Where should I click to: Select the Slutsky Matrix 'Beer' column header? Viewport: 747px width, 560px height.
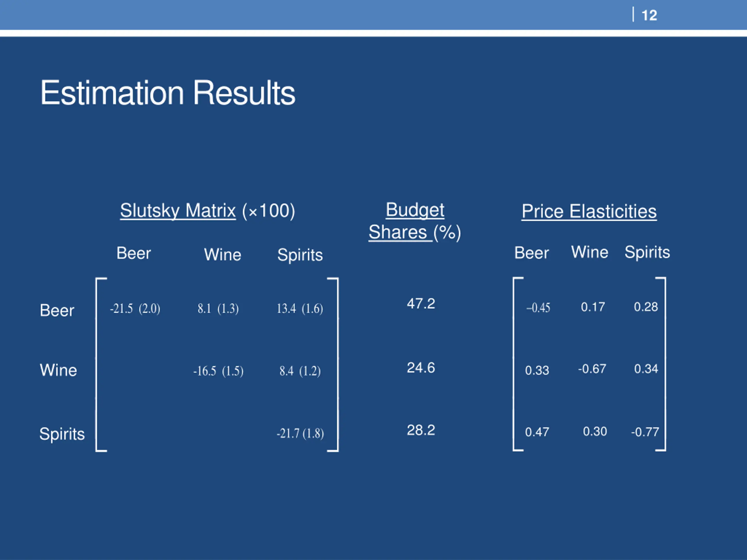(x=134, y=253)
